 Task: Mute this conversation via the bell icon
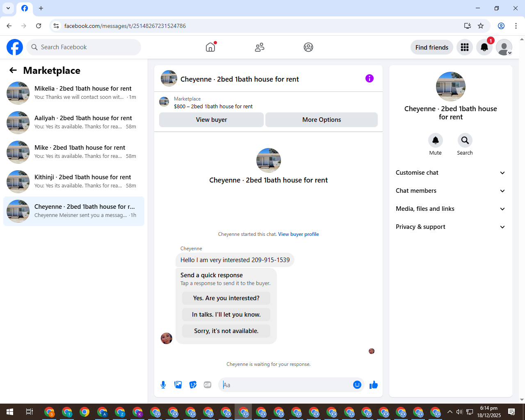click(436, 140)
